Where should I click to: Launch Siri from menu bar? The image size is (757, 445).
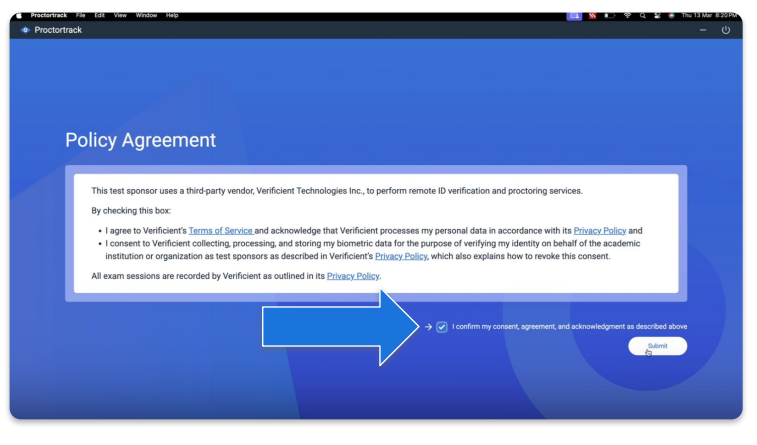tap(671, 15)
